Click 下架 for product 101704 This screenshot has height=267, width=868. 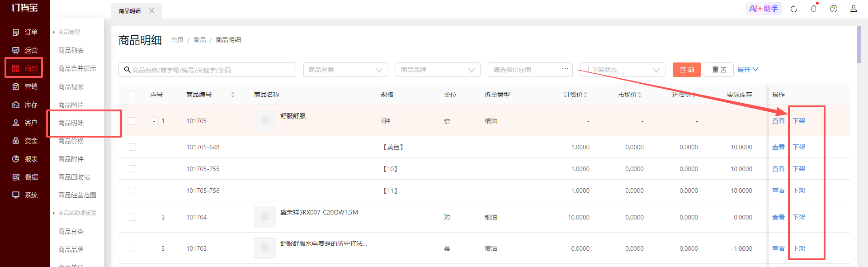pos(799,217)
